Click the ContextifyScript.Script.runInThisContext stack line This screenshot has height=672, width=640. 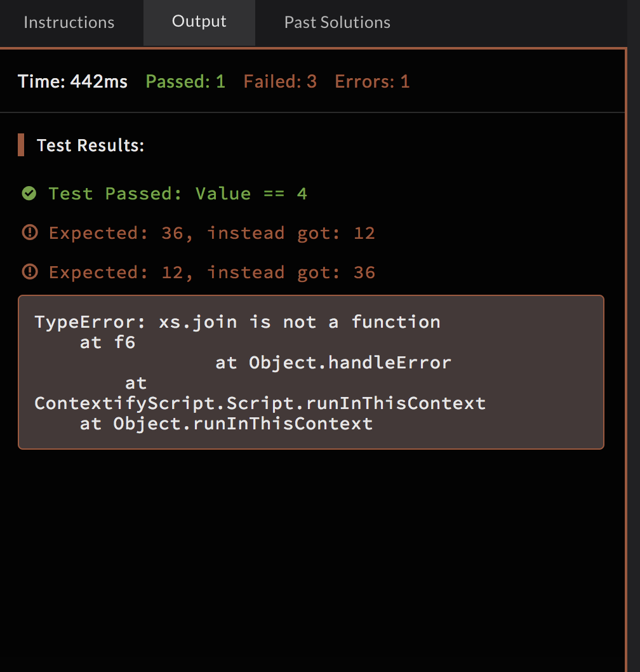(x=260, y=403)
